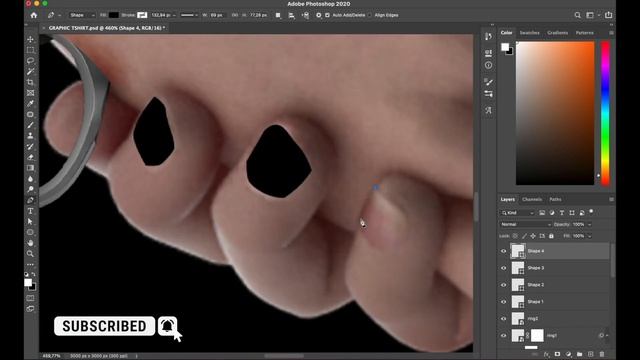Click the black Fill color swatch

[x=114, y=15]
